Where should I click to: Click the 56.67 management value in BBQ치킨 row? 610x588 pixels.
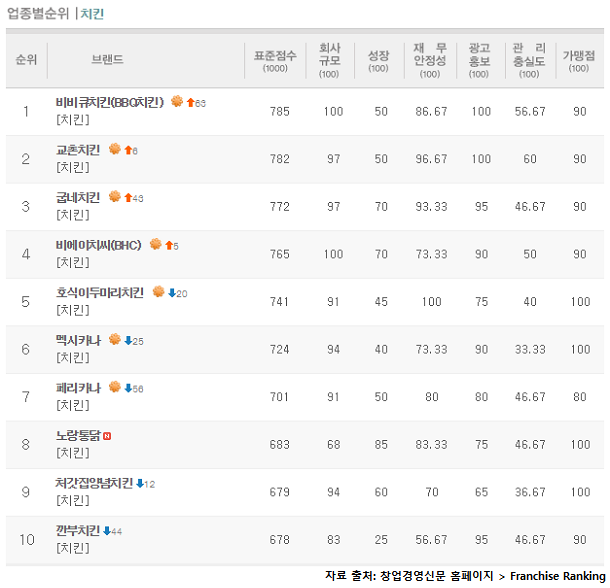tap(530, 112)
